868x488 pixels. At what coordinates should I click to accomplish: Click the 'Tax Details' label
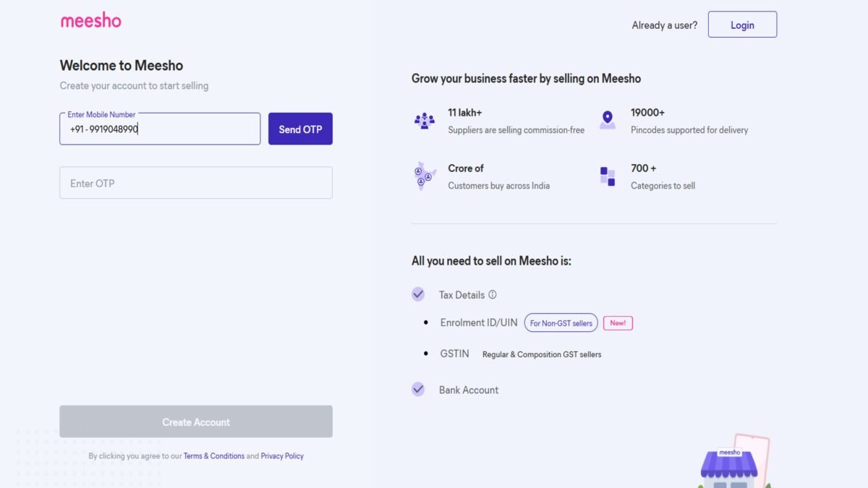(461, 295)
